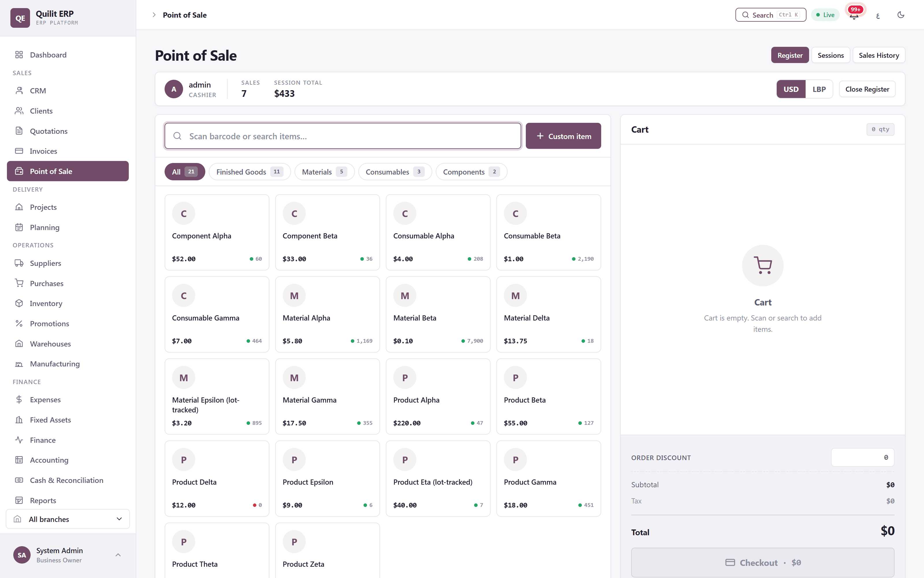Select the out-of-stock Product Delta card
The width and height of the screenshot is (924, 578).
tap(217, 479)
